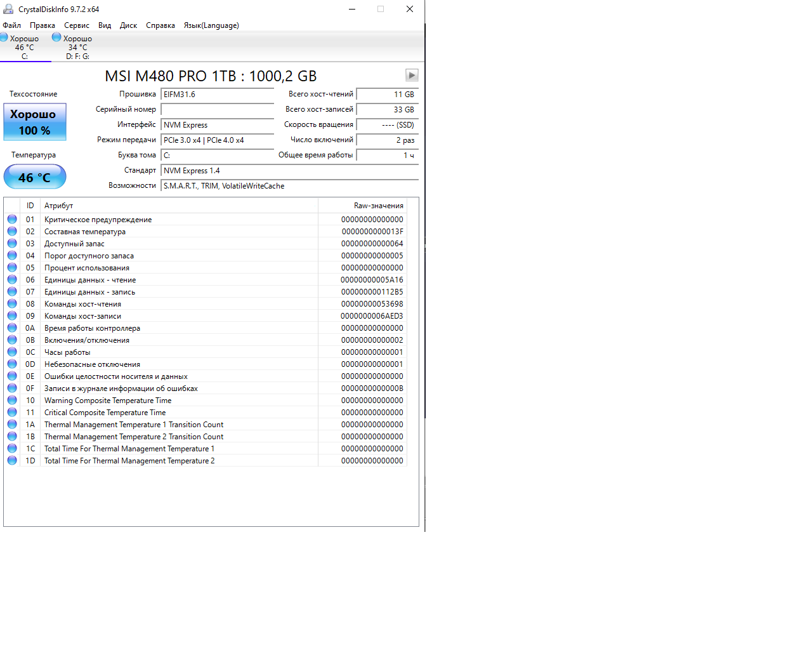Click status icon for Warning Composite Temperature Time
The width and height of the screenshot is (812, 650).
pyautogui.click(x=12, y=400)
